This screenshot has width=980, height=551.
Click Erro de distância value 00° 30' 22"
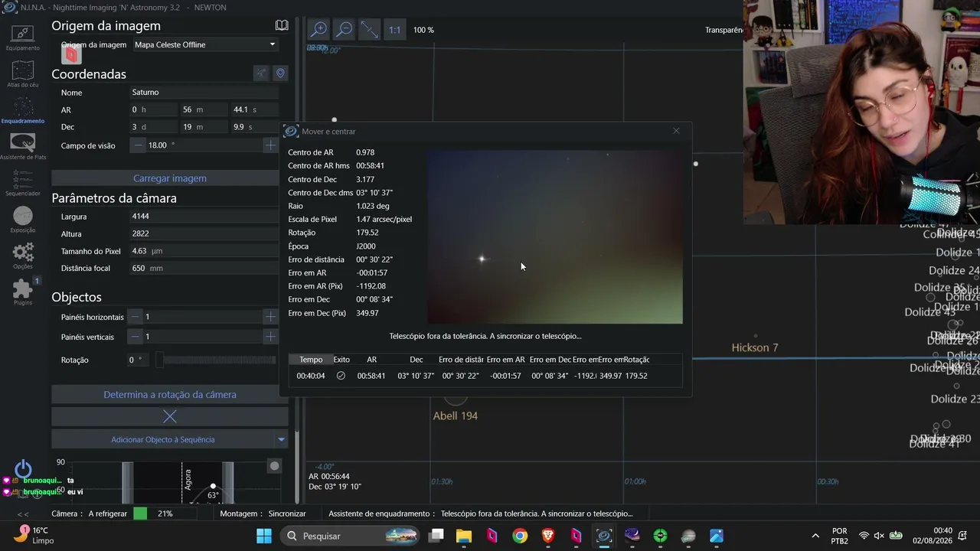tap(374, 259)
